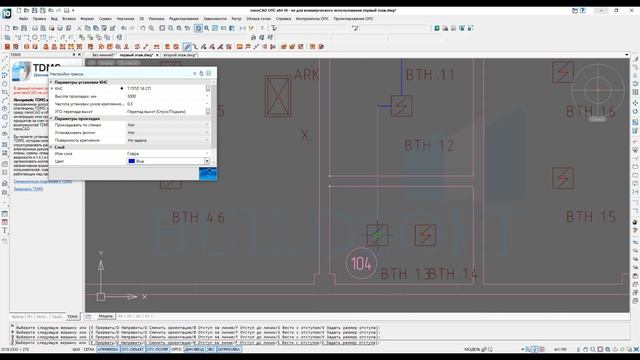Screen dimensions: 640x360
Task: Click the Undo arrow icon in the main toolbar
Action: pyautogui.click(x=124, y=28)
